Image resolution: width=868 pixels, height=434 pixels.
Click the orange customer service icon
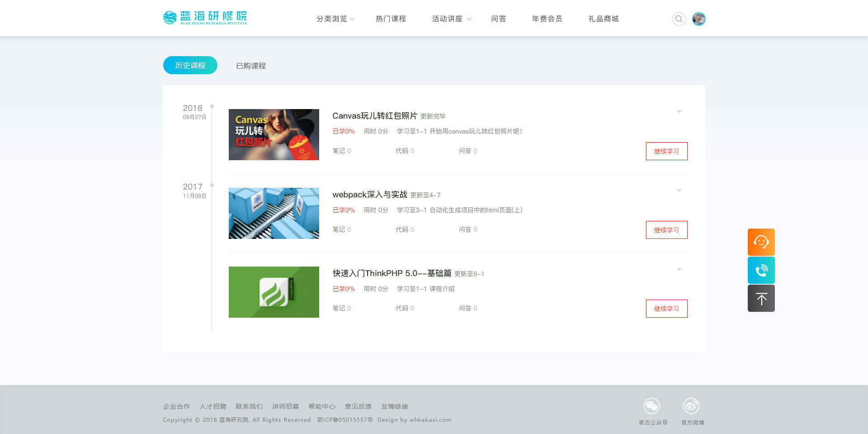click(761, 242)
